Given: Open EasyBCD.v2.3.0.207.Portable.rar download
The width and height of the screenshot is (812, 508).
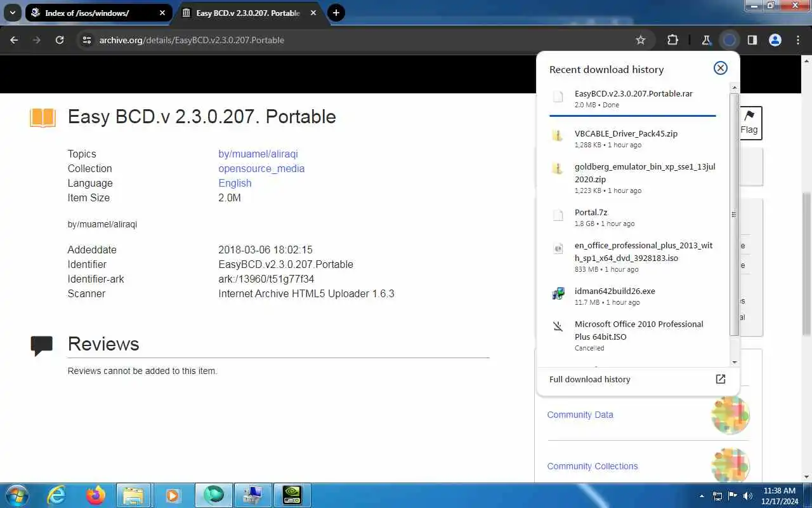Looking at the screenshot, I should tap(634, 99).
